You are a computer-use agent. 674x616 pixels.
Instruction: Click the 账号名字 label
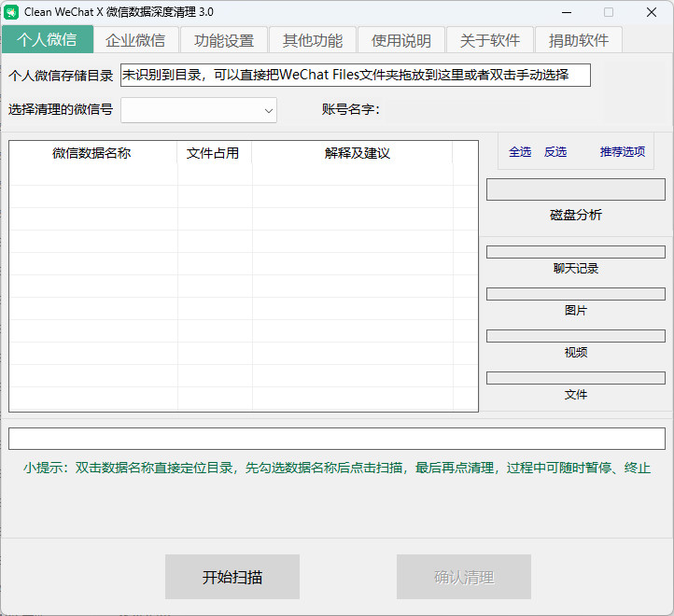(x=350, y=109)
